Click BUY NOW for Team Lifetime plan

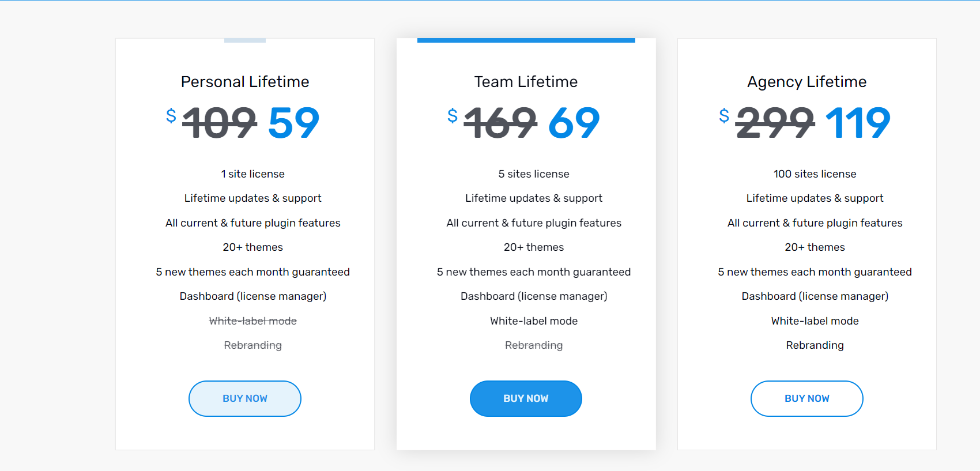526,398
